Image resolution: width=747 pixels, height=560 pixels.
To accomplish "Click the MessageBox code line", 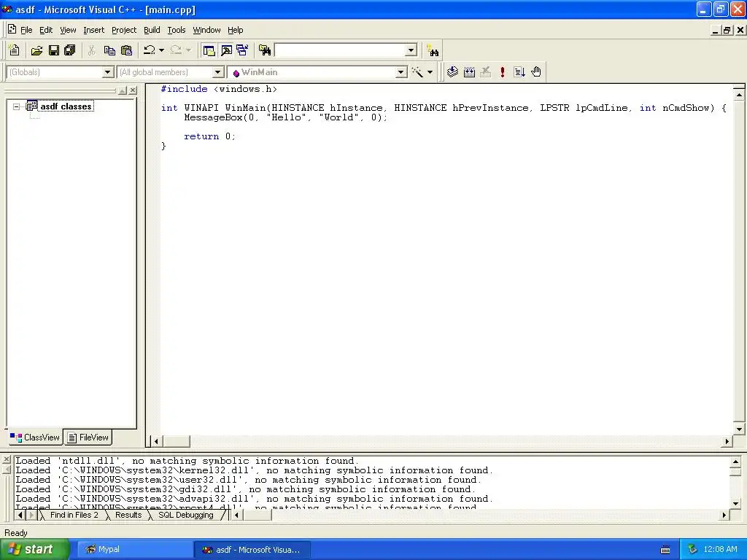I will pyautogui.click(x=286, y=117).
